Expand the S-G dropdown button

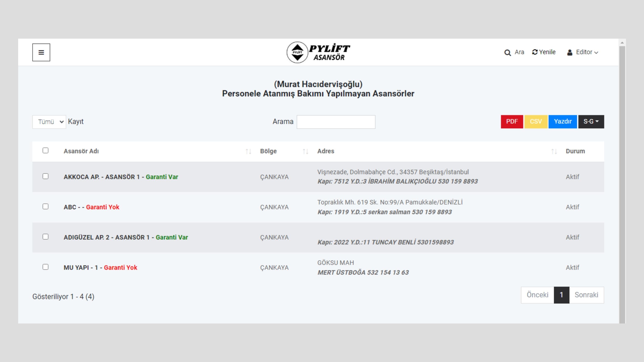coord(591,122)
